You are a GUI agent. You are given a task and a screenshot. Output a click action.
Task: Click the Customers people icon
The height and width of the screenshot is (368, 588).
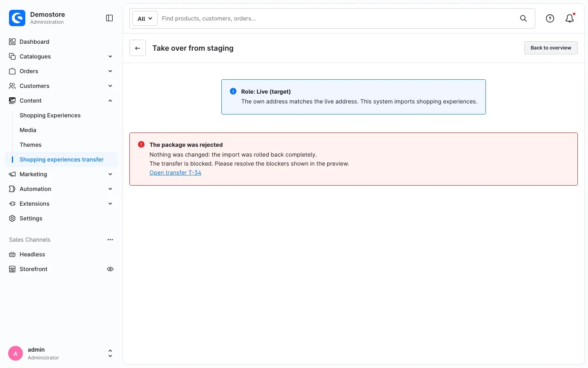[x=12, y=86]
